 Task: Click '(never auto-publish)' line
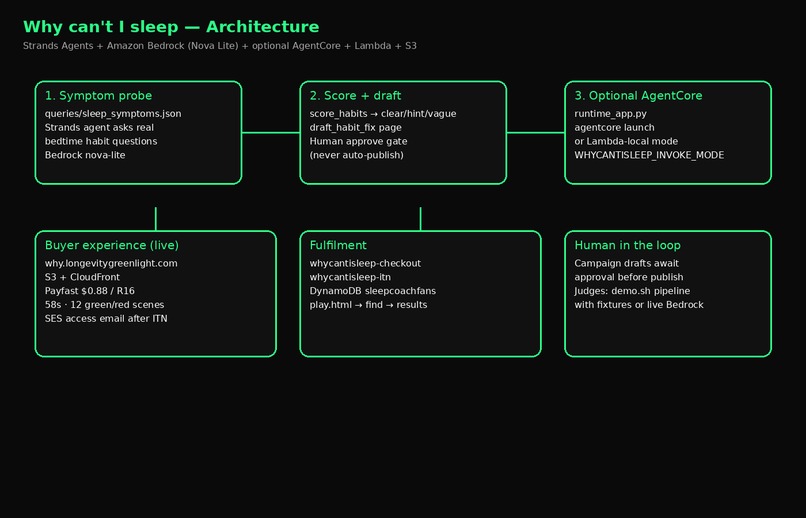[x=356, y=155]
